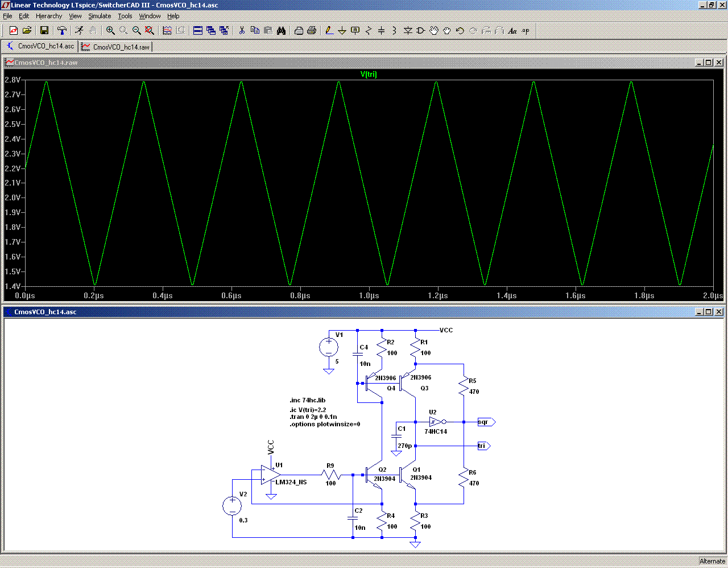Click the Run simulation icon
The height and width of the screenshot is (568, 728).
point(79,31)
